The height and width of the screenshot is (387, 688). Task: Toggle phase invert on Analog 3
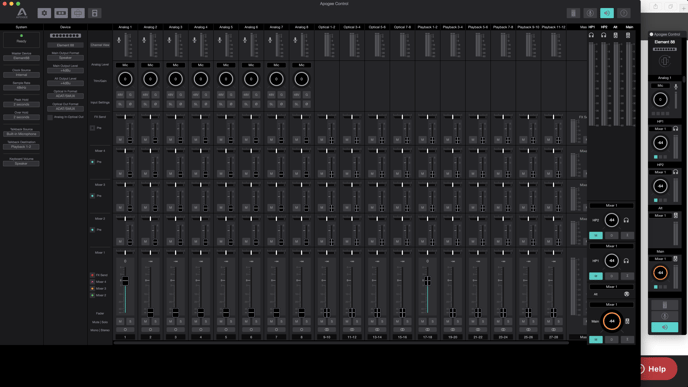(180, 104)
